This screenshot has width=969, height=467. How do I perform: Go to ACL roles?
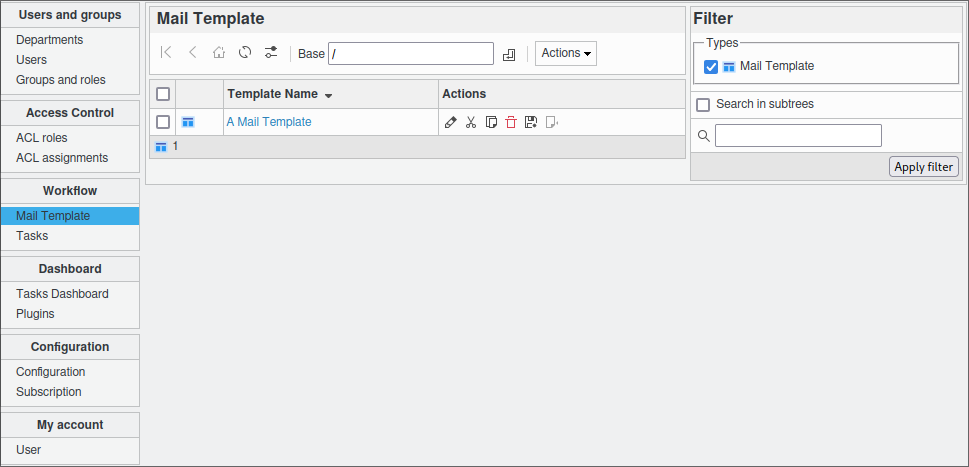click(x=41, y=138)
